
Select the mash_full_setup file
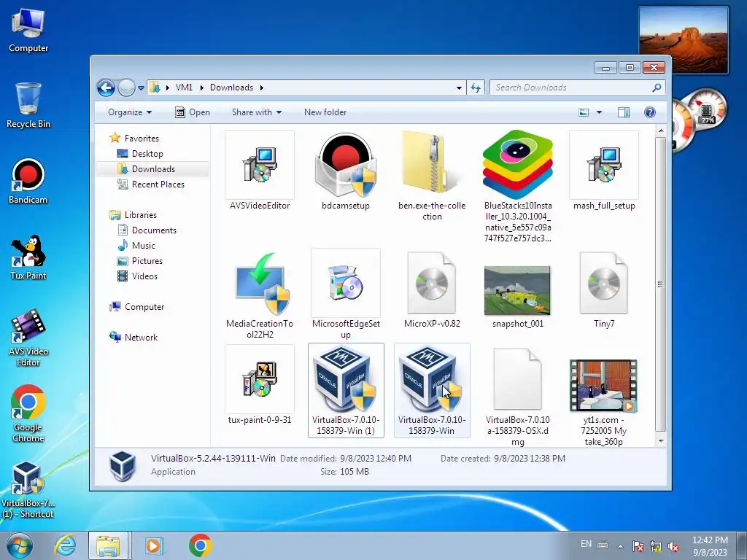click(604, 171)
